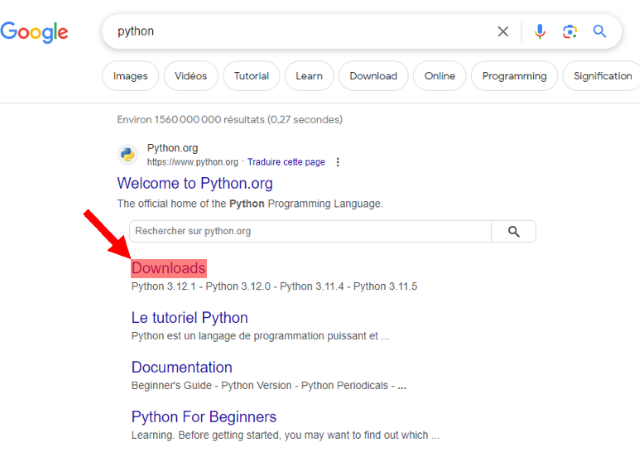640x453 pixels.
Task: Click Traduire cette page link
Action: pos(286,162)
